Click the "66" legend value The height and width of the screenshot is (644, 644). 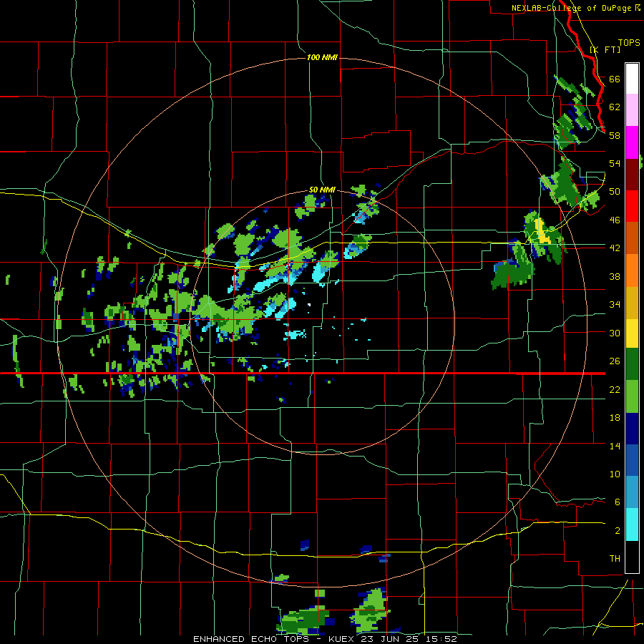615,79
